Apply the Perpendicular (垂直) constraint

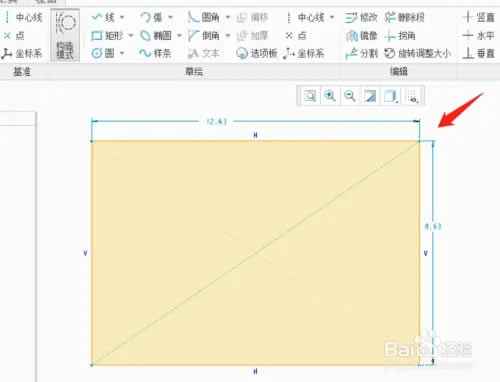click(x=479, y=53)
